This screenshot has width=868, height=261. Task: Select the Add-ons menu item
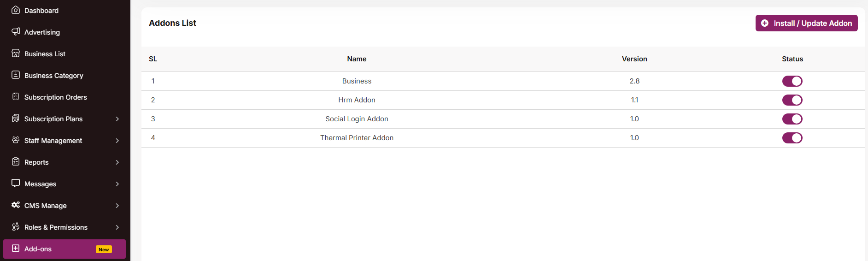(x=38, y=249)
